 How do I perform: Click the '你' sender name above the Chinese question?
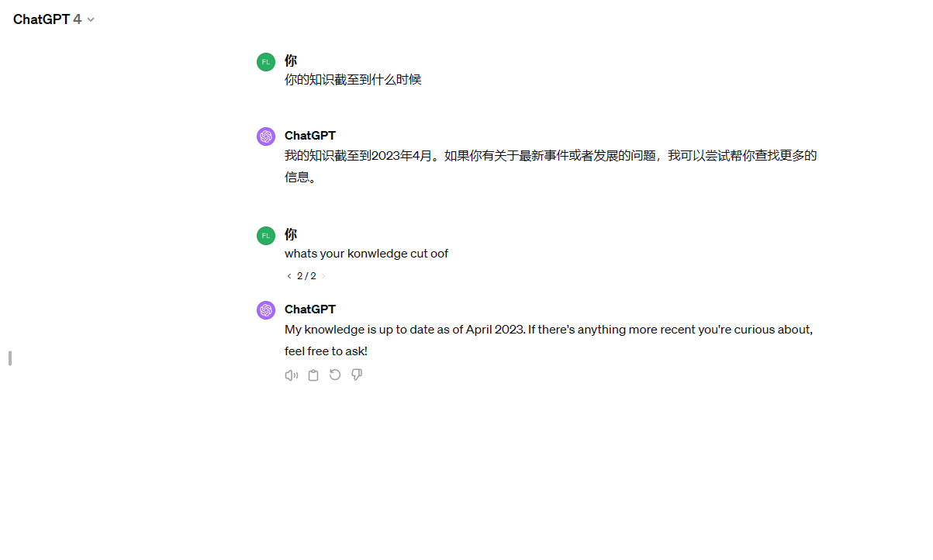291,60
